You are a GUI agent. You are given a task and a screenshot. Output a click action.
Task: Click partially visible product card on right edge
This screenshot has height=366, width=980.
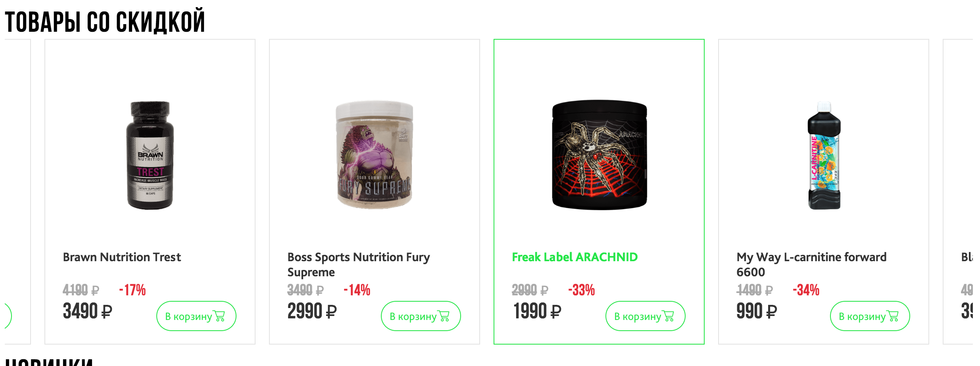(960, 191)
